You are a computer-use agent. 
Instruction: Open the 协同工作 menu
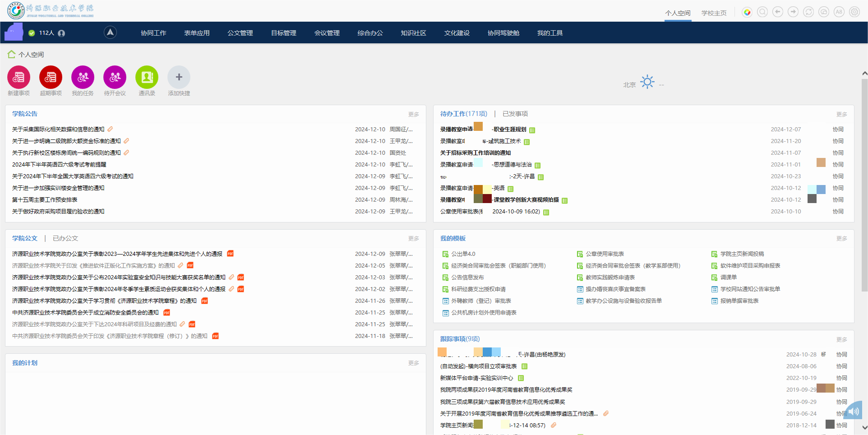click(x=153, y=33)
